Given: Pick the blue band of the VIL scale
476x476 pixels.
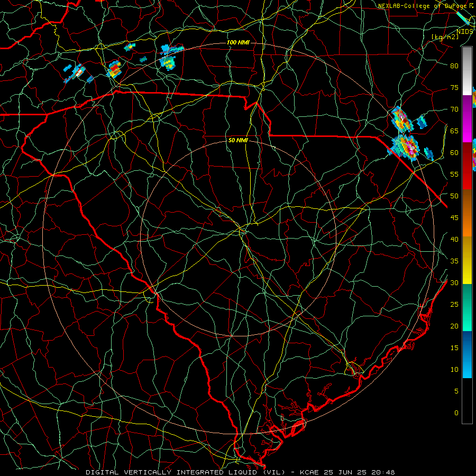Looking at the screenshot, I should 467,354.
